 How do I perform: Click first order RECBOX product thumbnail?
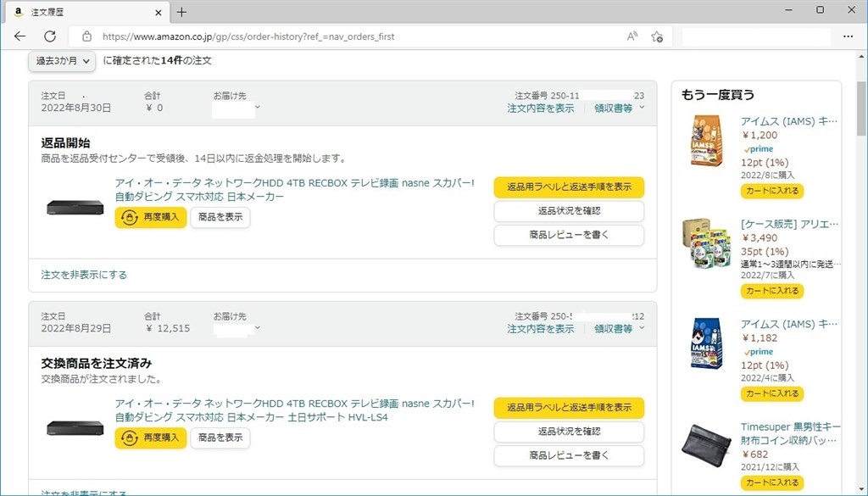pyautogui.click(x=75, y=208)
